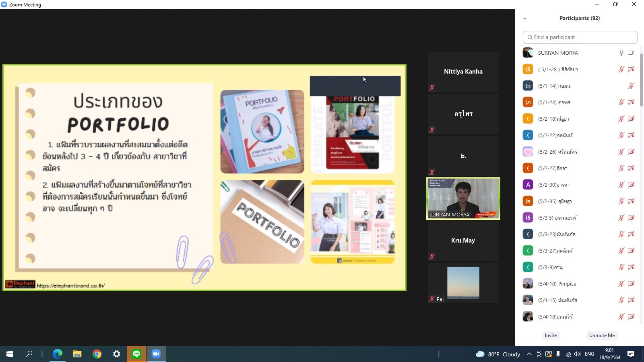The height and width of the screenshot is (362, 644).
Task: Click SURIYAN MORYA's camera icon in the list
Action: [631, 53]
